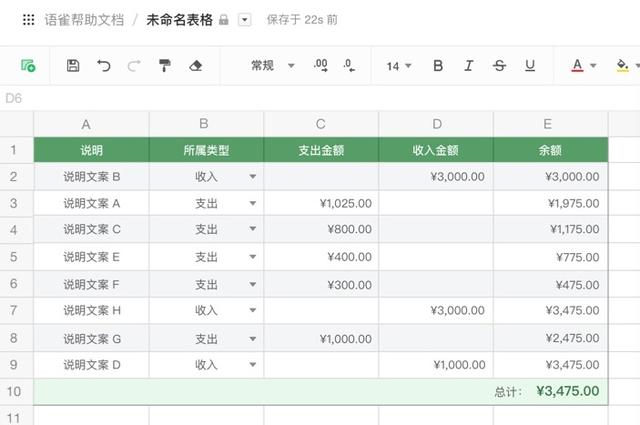Screen dimensions: 640x425
Task: Toggle bold formatting
Action: point(438,66)
